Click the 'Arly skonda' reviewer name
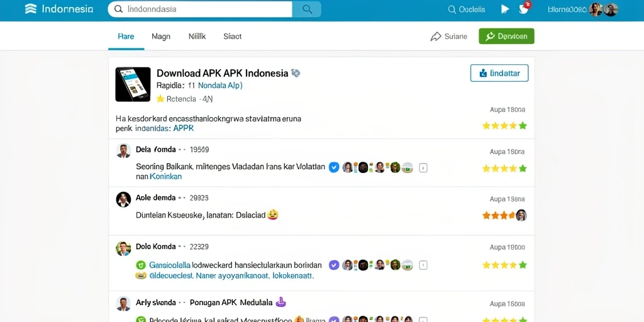 156,303
